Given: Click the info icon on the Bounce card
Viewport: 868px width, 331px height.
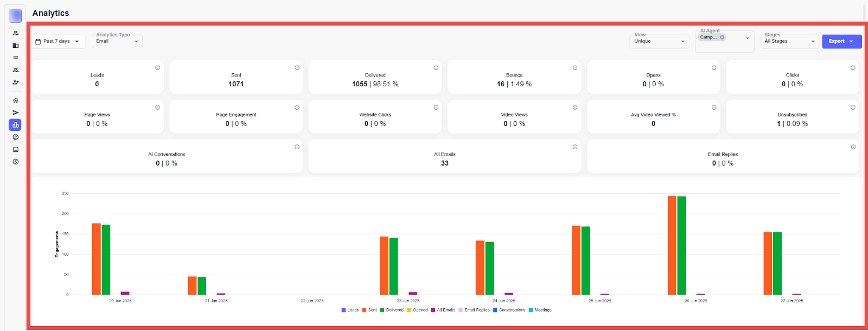Looking at the screenshot, I should 575,68.
